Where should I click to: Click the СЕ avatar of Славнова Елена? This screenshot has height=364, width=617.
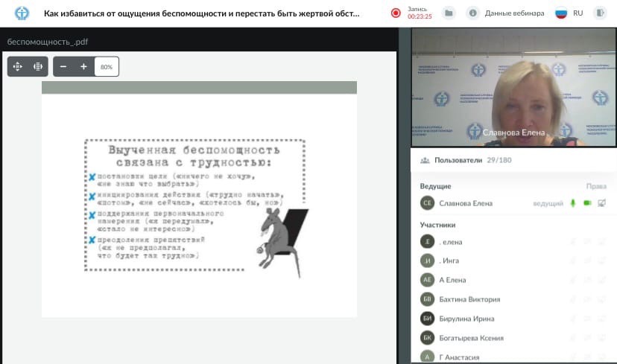[x=427, y=202]
